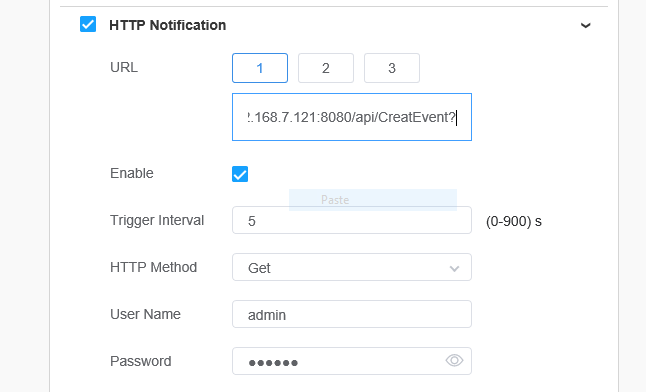646x392 pixels.
Task: Click the Password label text
Action: pos(141,361)
